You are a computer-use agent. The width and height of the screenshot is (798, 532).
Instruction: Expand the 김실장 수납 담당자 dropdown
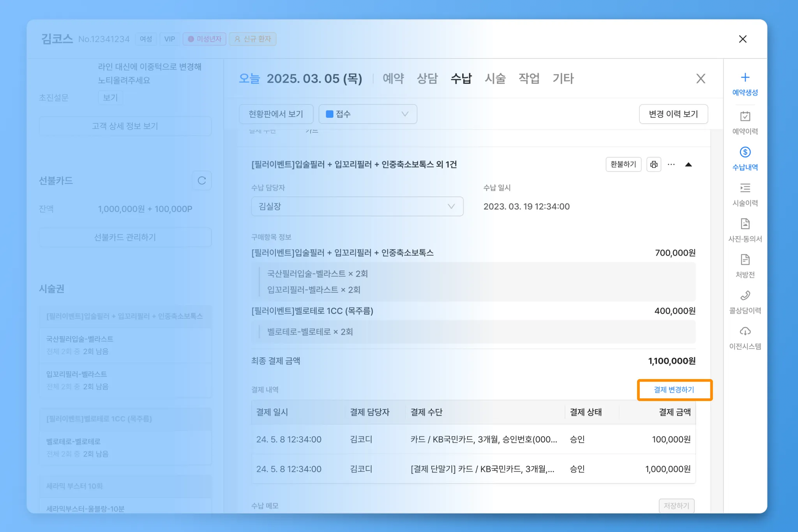click(x=357, y=207)
